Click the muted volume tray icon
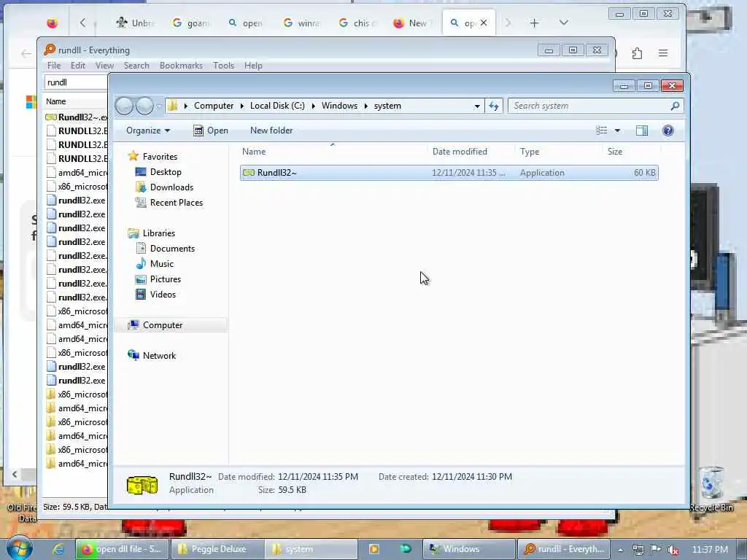The image size is (747, 560). (673, 550)
